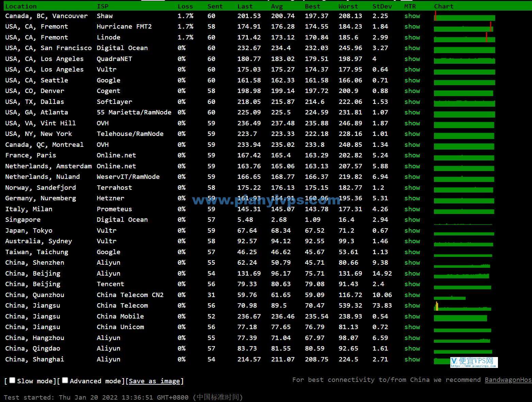Show MTR for Dallas Softlayer row
532x402 pixels.
point(412,102)
